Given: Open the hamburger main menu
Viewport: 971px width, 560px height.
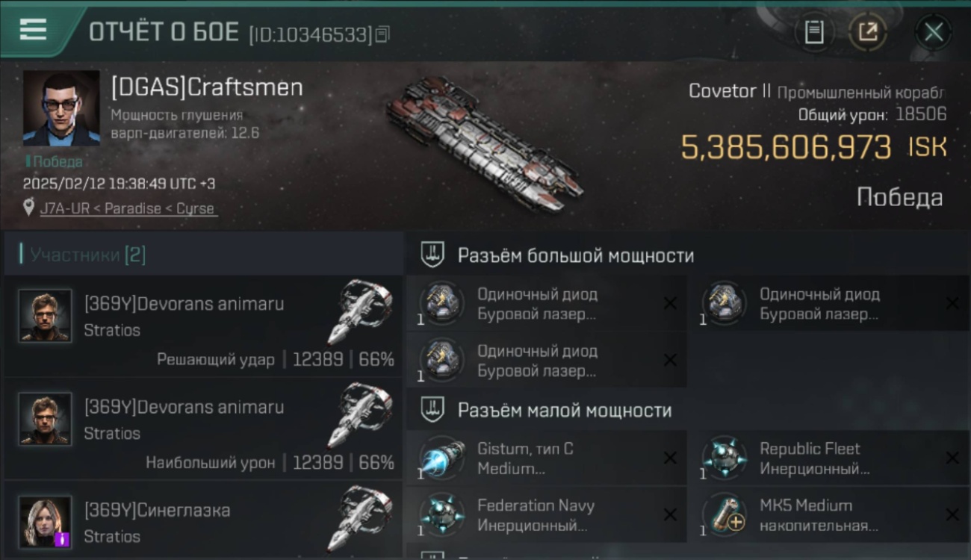Looking at the screenshot, I should 33,30.
